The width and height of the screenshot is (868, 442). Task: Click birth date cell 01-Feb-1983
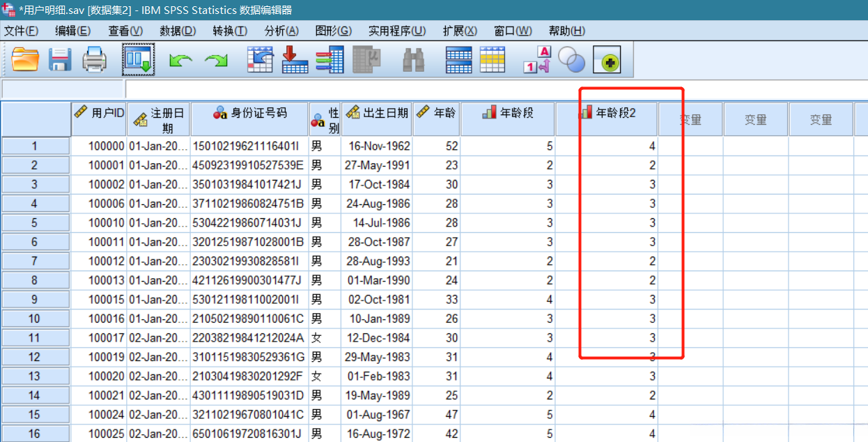click(x=377, y=376)
